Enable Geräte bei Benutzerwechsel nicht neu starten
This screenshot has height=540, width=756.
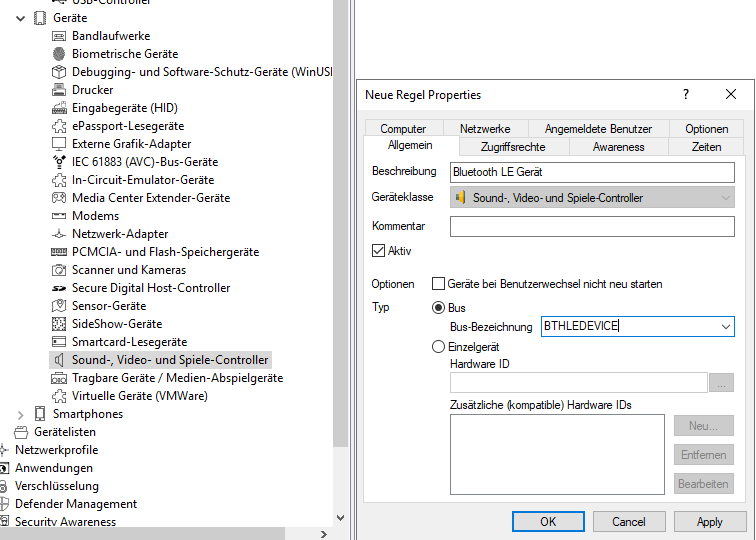(x=438, y=284)
